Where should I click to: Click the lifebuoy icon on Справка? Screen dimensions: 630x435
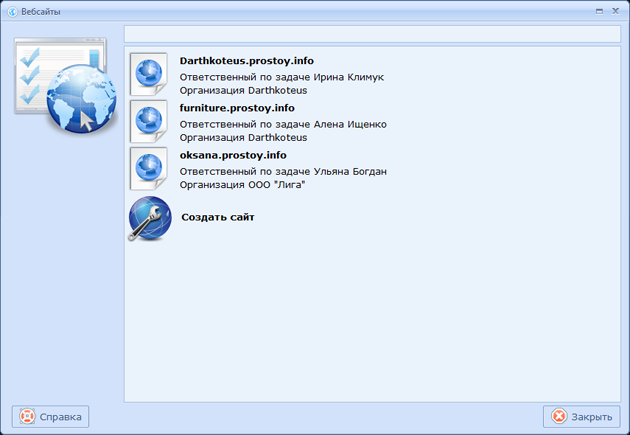click(27, 417)
